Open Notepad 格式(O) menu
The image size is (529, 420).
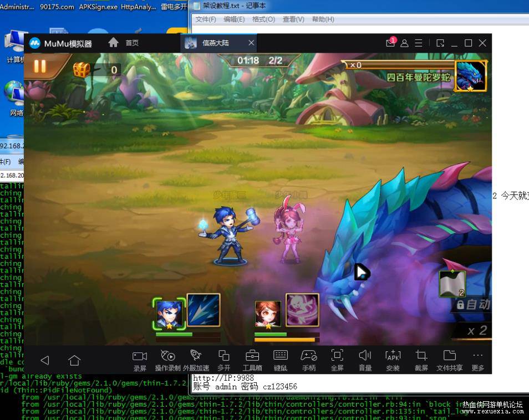[263, 19]
